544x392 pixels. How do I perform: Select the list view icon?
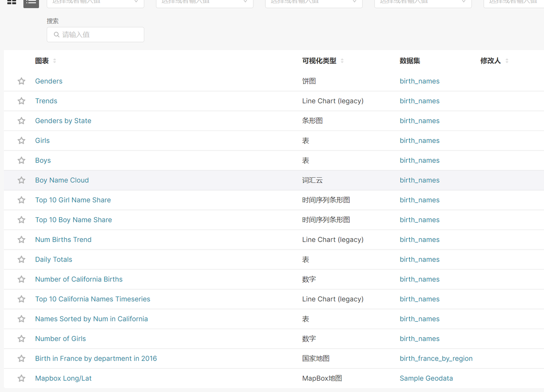coord(31,3)
